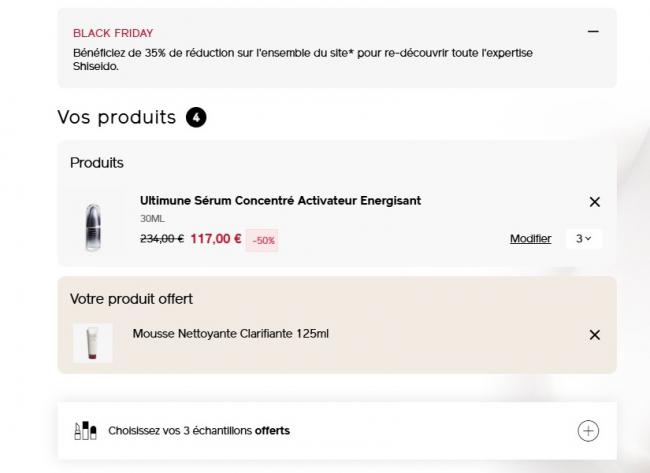This screenshot has height=473, width=650.
Task: Open the quantity dropdown showing 3
Action: coord(583,238)
